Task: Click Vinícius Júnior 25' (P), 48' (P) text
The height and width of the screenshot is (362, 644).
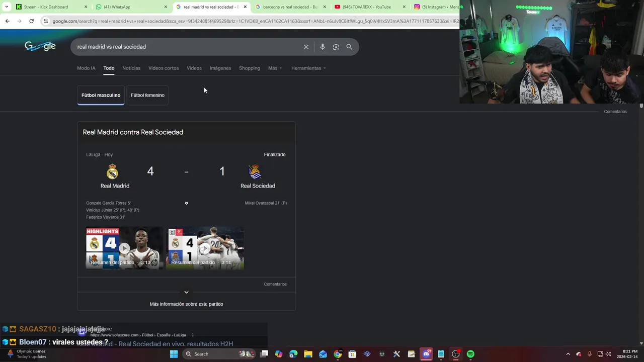Action: pos(113,210)
